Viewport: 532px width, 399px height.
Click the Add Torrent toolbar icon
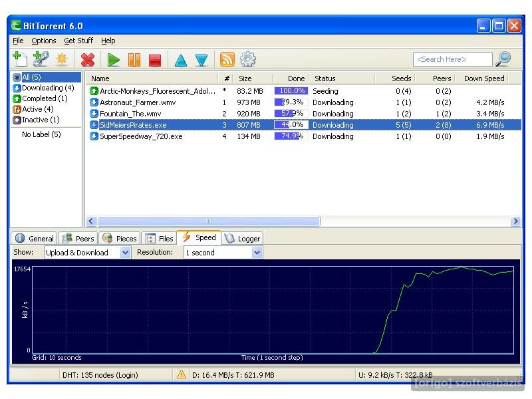[20, 59]
